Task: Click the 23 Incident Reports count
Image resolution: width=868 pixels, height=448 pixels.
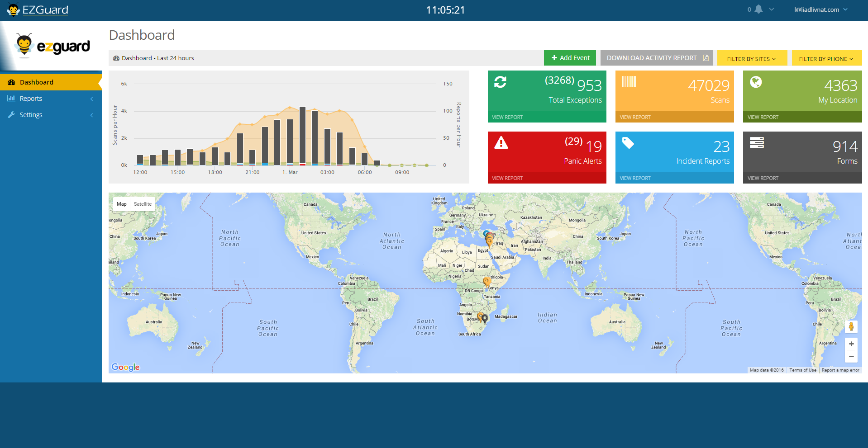Action: [721, 146]
